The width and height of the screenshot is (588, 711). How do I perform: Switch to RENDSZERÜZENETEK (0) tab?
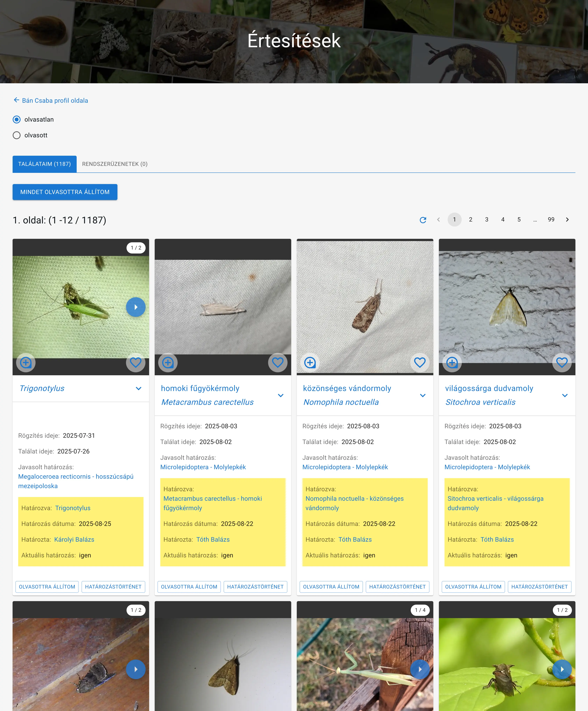[x=114, y=164]
